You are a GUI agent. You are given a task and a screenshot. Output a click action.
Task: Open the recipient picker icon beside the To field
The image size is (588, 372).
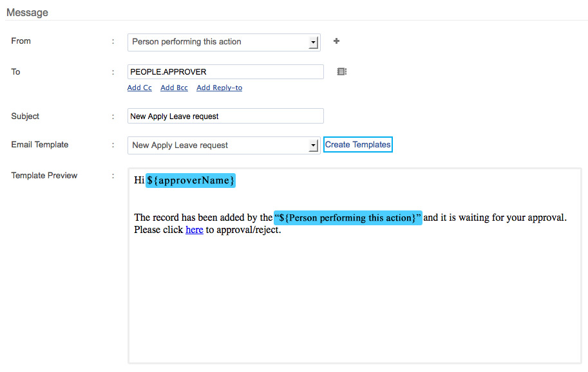click(x=341, y=72)
